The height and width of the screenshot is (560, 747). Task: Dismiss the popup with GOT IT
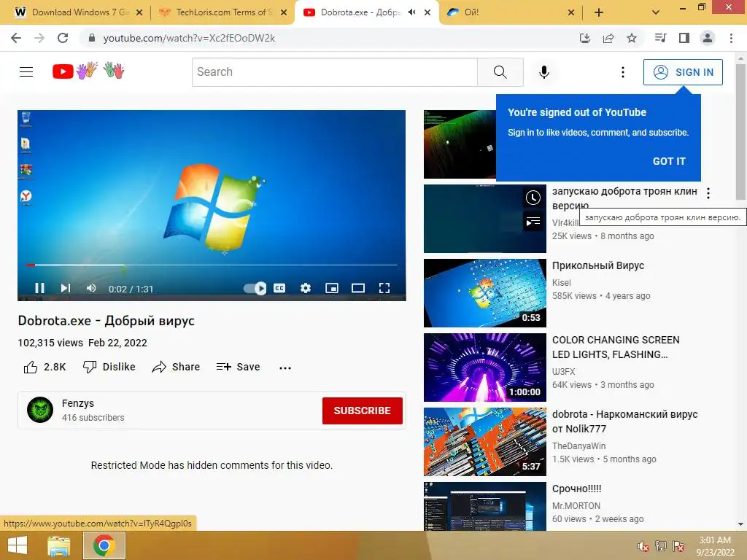tap(669, 161)
